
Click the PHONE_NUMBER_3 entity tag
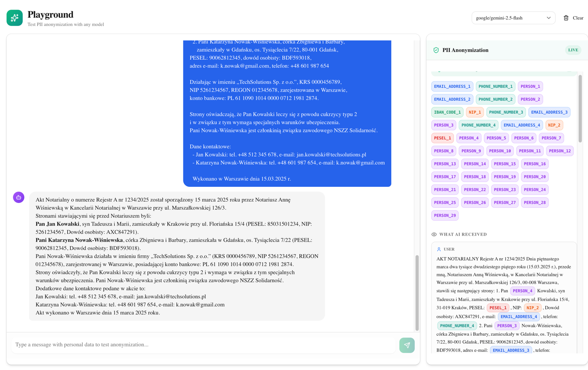click(506, 112)
